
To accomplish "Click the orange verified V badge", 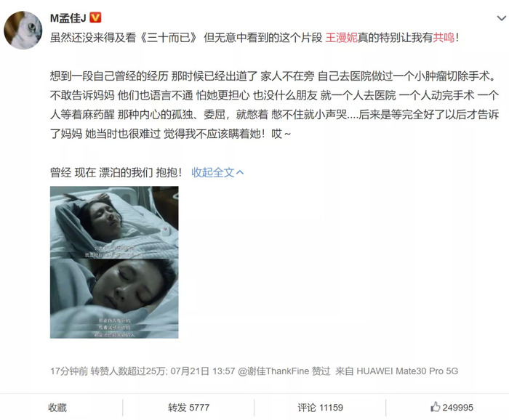I will pos(95,17).
